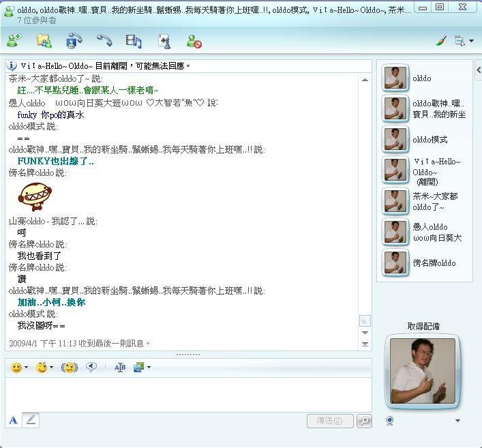Click the 取得配備 link

pyautogui.click(x=423, y=326)
